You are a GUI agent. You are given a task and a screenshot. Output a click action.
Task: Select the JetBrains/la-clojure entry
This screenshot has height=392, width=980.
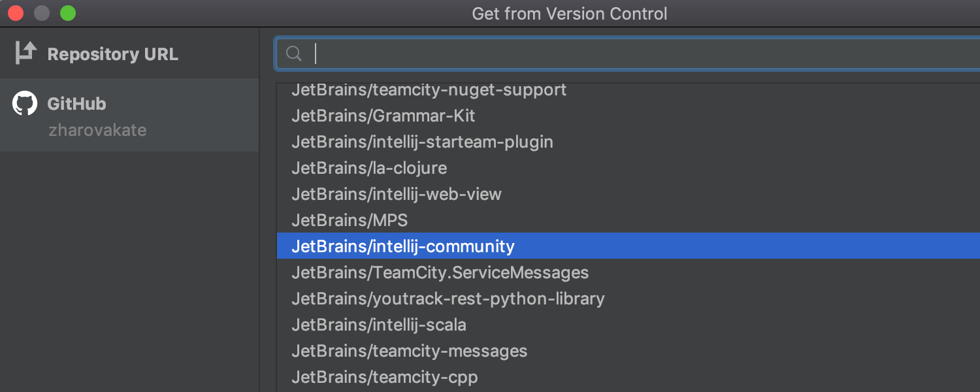click(369, 168)
